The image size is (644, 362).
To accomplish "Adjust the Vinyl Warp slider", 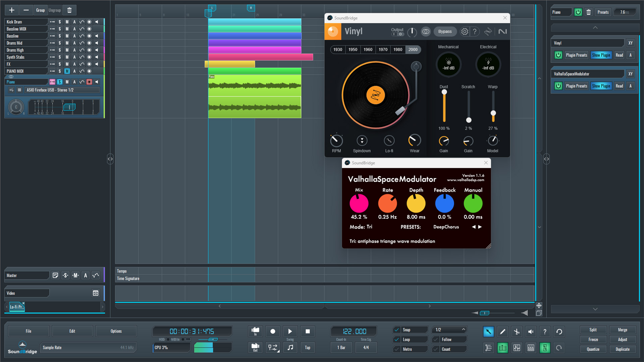I will (493, 106).
